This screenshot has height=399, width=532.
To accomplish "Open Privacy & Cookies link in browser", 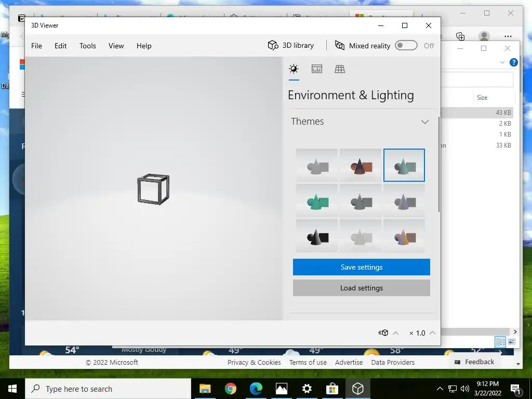I will [254, 362].
